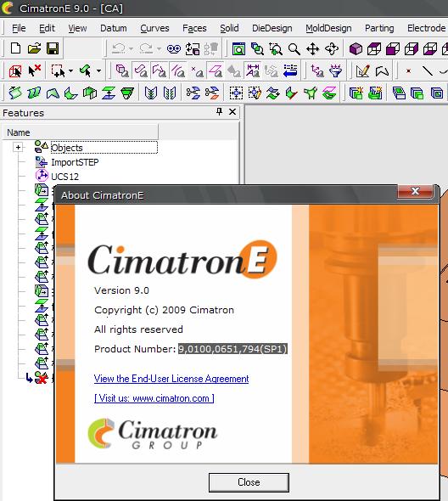The image size is (448, 501).
Task: Click the Redo arrow icon
Action: click(146, 48)
